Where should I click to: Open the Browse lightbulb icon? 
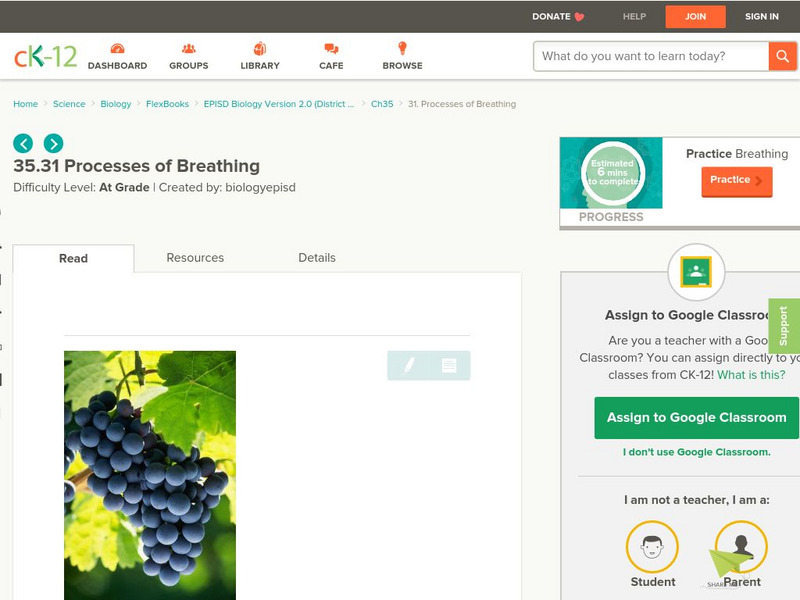tap(402, 48)
